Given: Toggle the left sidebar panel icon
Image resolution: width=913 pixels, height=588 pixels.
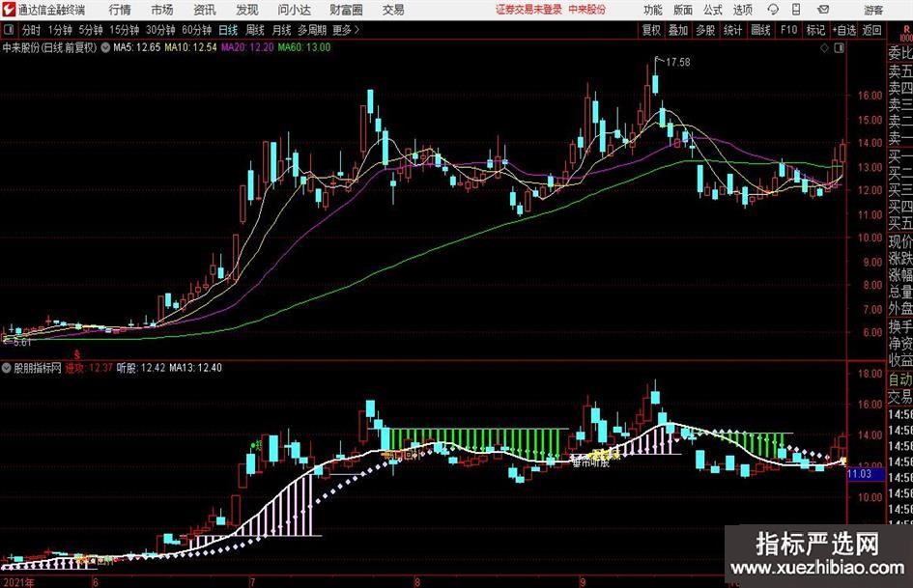Looking at the screenshot, I should [x=8, y=29].
